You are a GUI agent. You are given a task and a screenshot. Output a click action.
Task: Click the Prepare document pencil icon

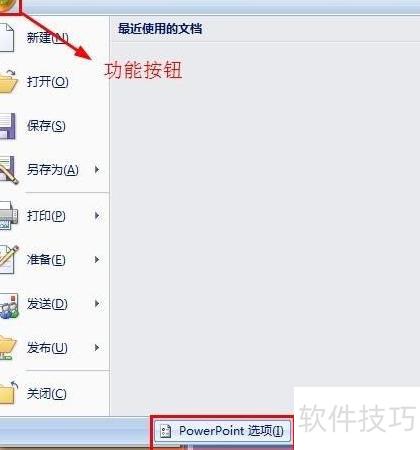coord(9,259)
